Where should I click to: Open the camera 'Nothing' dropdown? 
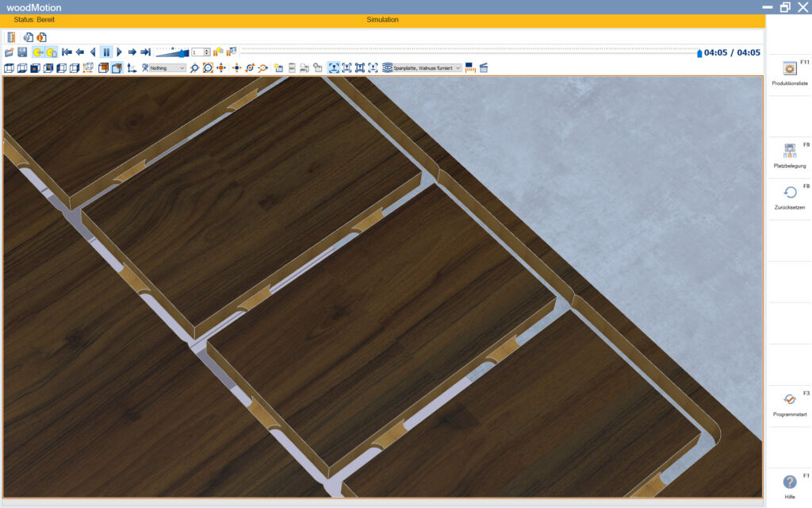coord(168,68)
